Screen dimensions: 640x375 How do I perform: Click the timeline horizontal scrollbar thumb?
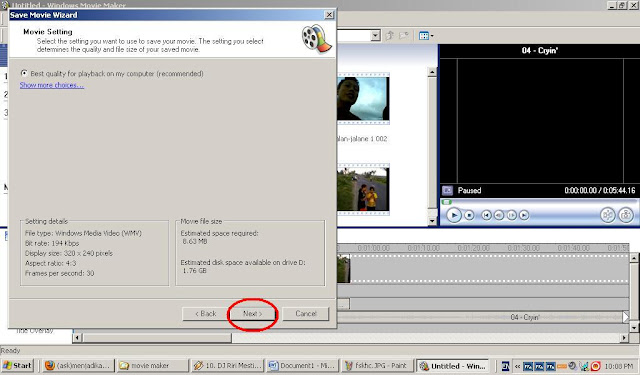pos(157,337)
